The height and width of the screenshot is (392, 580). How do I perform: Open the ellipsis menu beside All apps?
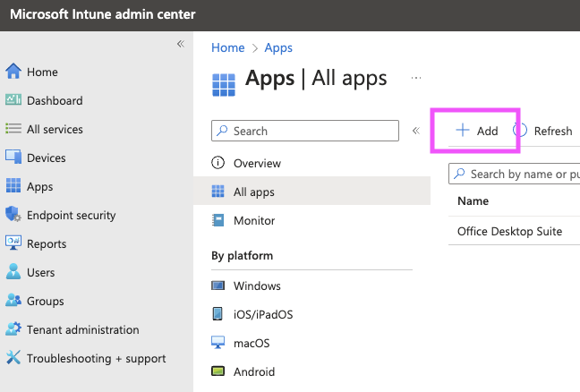coord(415,79)
